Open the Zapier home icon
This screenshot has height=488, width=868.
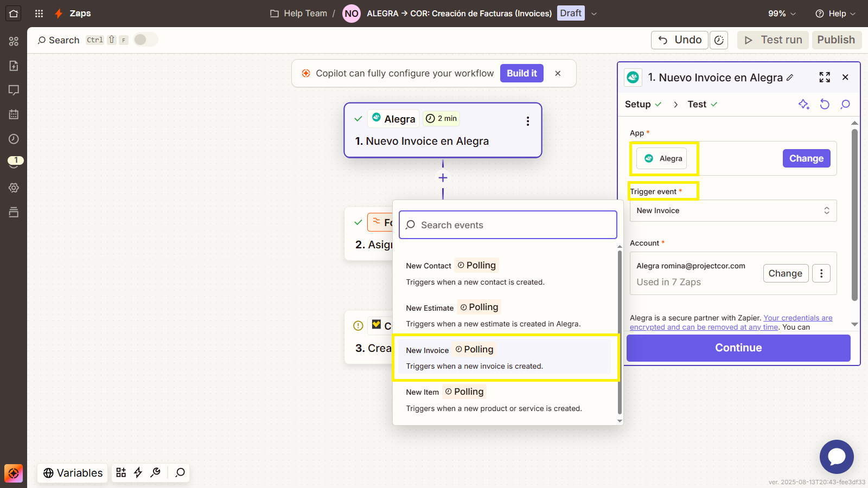click(14, 14)
